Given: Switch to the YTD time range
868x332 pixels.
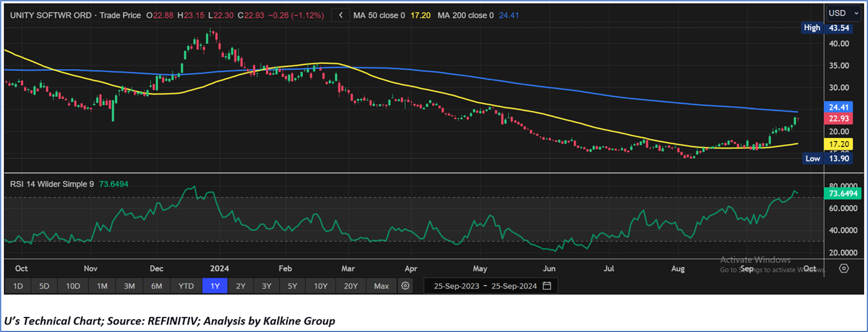Looking at the screenshot, I should (x=186, y=286).
